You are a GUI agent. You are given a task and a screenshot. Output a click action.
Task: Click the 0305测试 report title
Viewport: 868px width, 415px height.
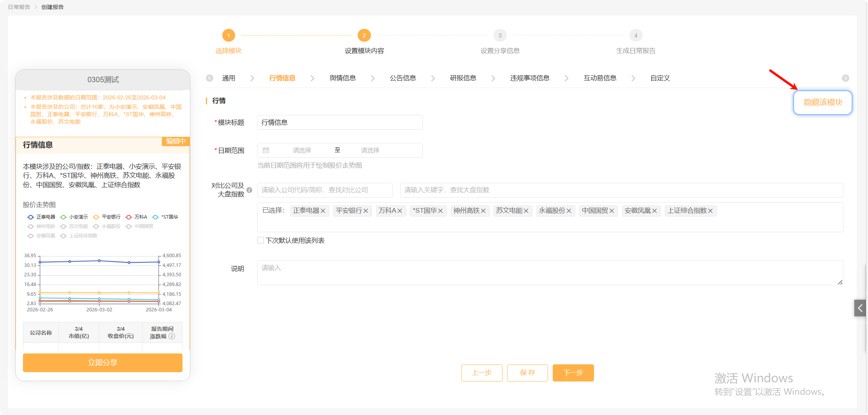103,80
